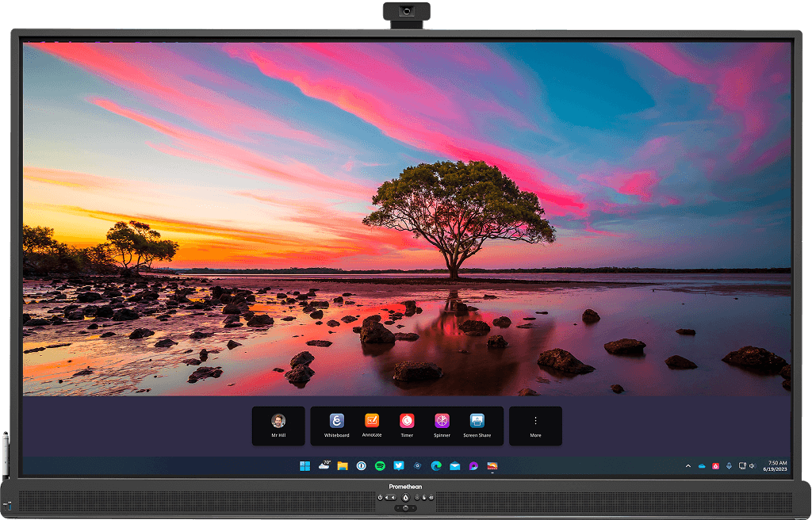812x520 pixels.
Task: Open the 1Password taskbar icon
Action: tap(361, 466)
